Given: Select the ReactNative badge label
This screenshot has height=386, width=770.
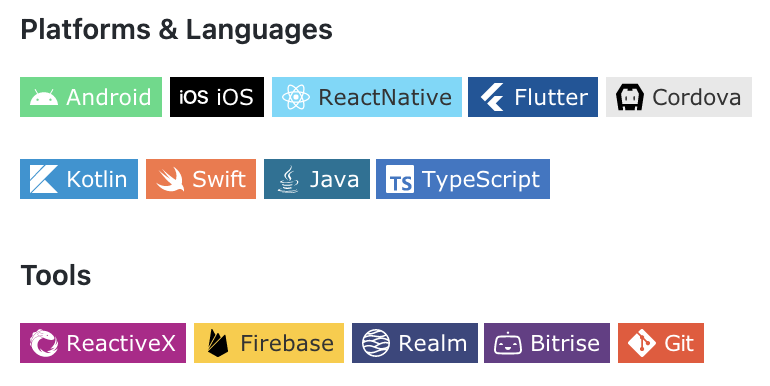Looking at the screenshot, I should coord(385,97).
